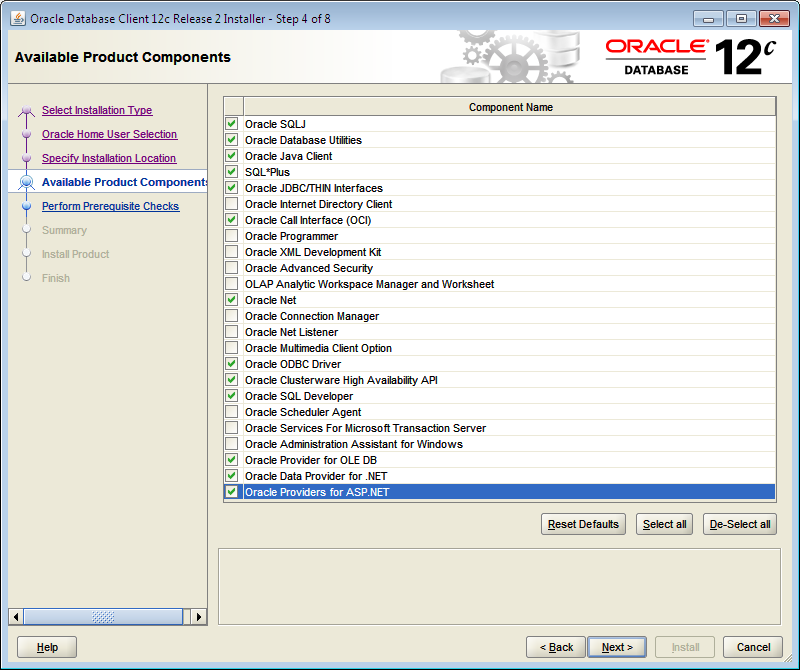Image resolution: width=800 pixels, height=670 pixels.
Task: Navigate to the Select Installation Type step
Action: (97, 110)
